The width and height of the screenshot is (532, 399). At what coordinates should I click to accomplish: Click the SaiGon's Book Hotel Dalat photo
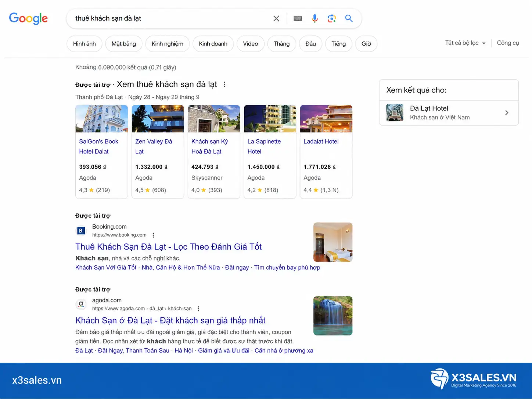102,119
